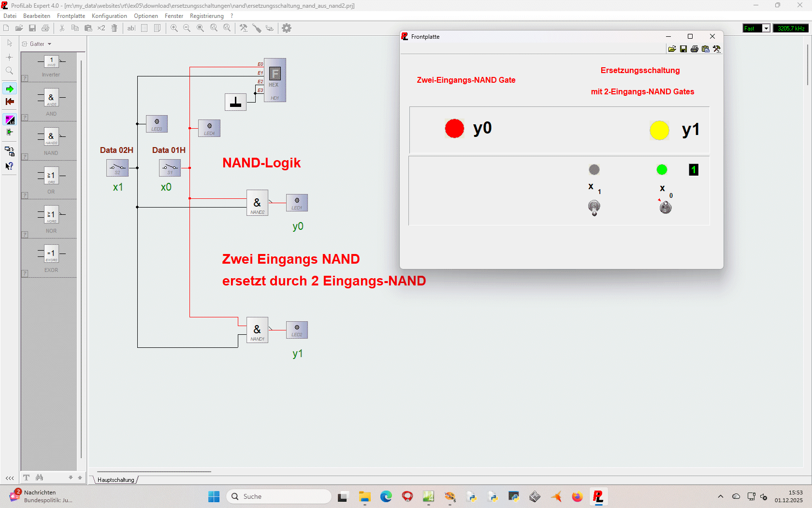The width and height of the screenshot is (812, 508).
Task: Click the hammer tools icon in Frontplatte
Action: (717, 49)
